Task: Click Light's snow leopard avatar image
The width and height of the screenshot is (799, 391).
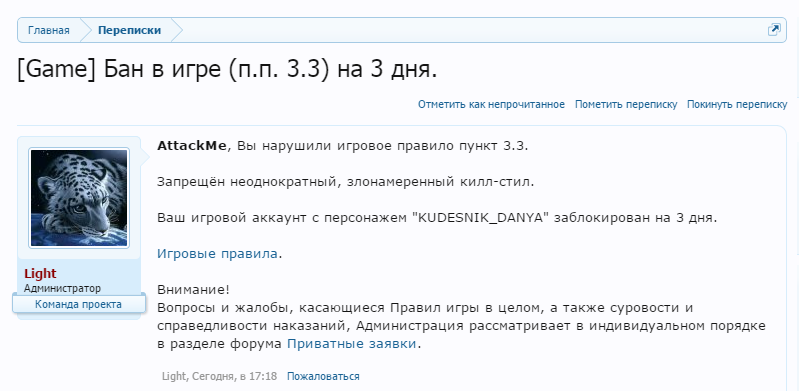Action: (x=79, y=198)
